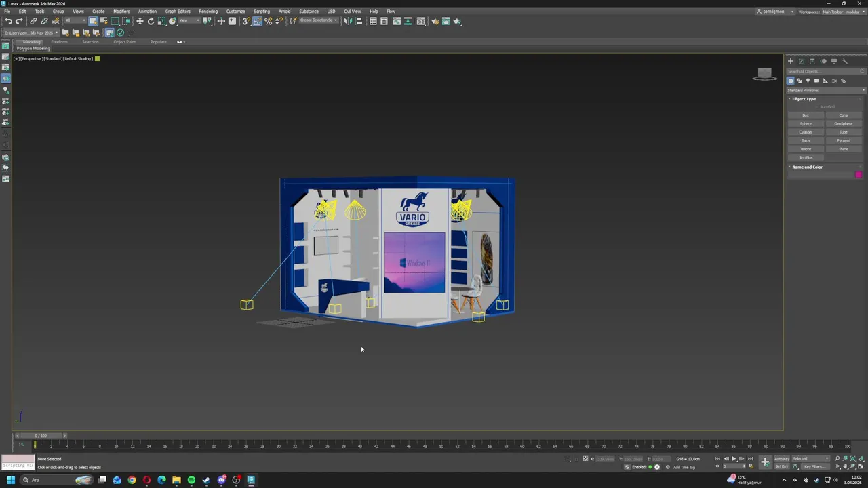
Task: Open the ribbon options dropdown next to Populate
Action: [180, 42]
